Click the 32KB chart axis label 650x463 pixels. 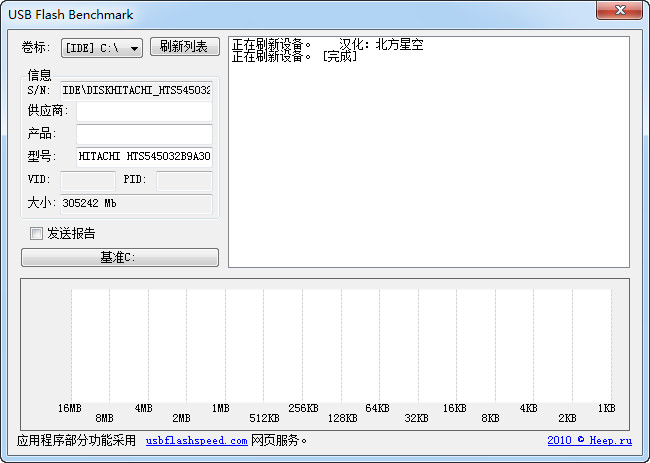pyautogui.click(x=417, y=418)
